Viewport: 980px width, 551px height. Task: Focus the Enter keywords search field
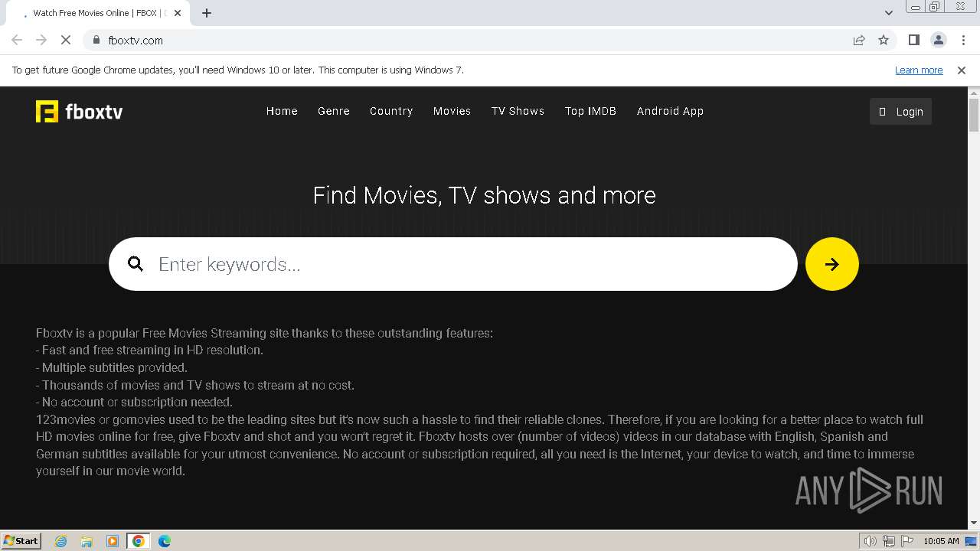point(453,264)
